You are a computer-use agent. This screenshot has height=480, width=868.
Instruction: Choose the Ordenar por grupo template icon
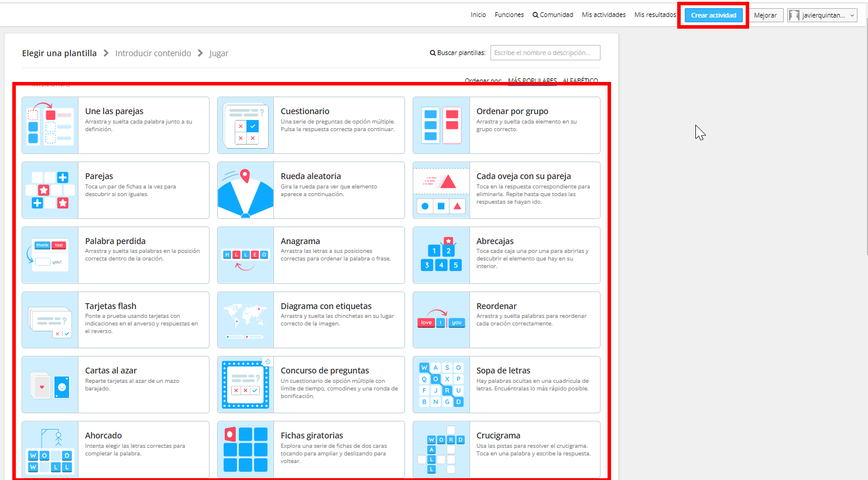441,125
